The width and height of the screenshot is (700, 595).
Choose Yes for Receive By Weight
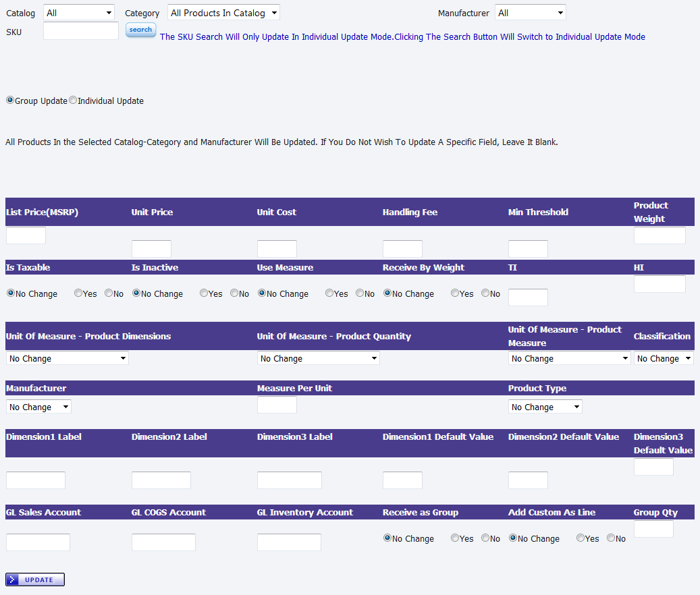[455, 293]
